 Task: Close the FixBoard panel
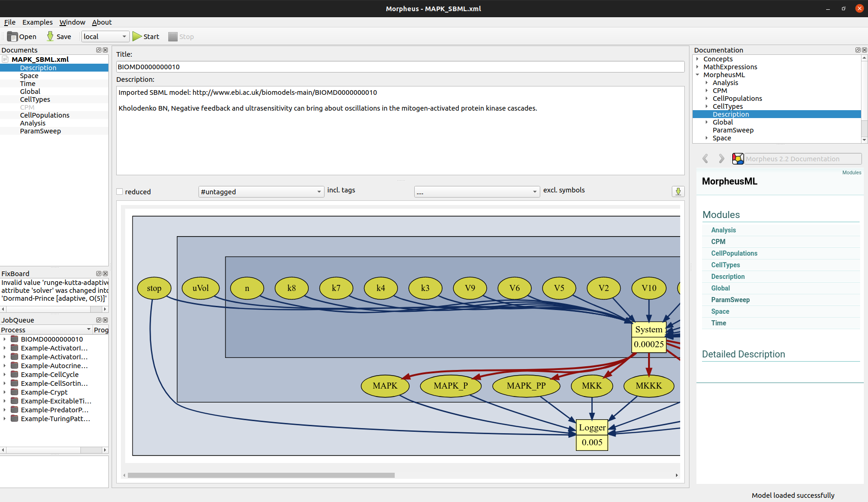point(105,274)
